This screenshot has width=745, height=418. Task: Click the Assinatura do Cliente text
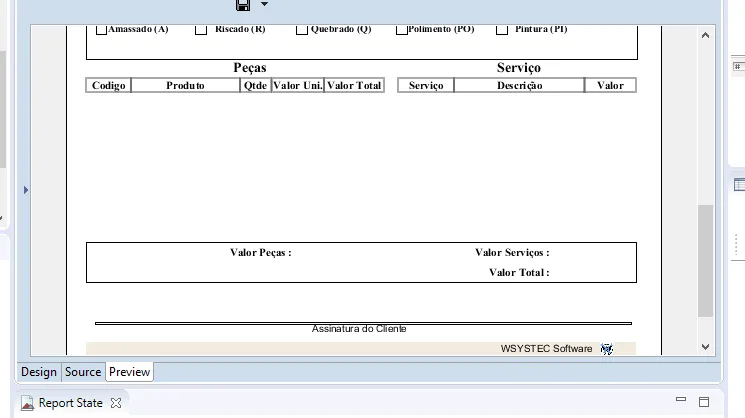[x=359, y=329]
